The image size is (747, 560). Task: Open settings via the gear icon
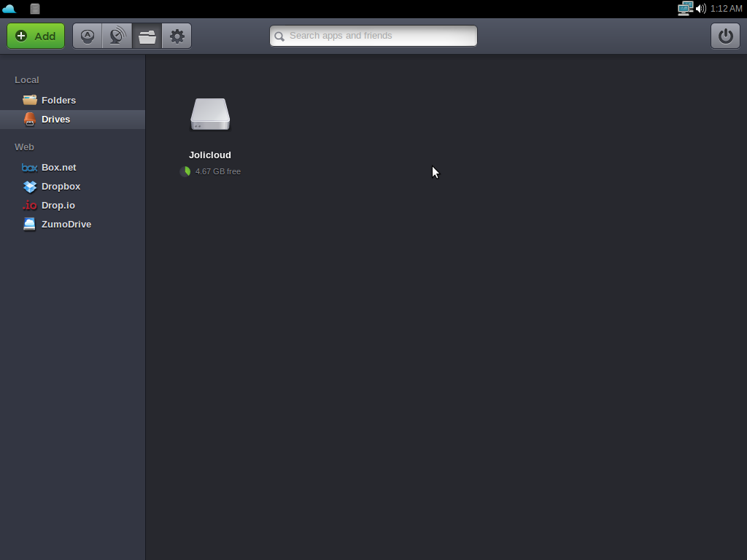tap(177, 36)
